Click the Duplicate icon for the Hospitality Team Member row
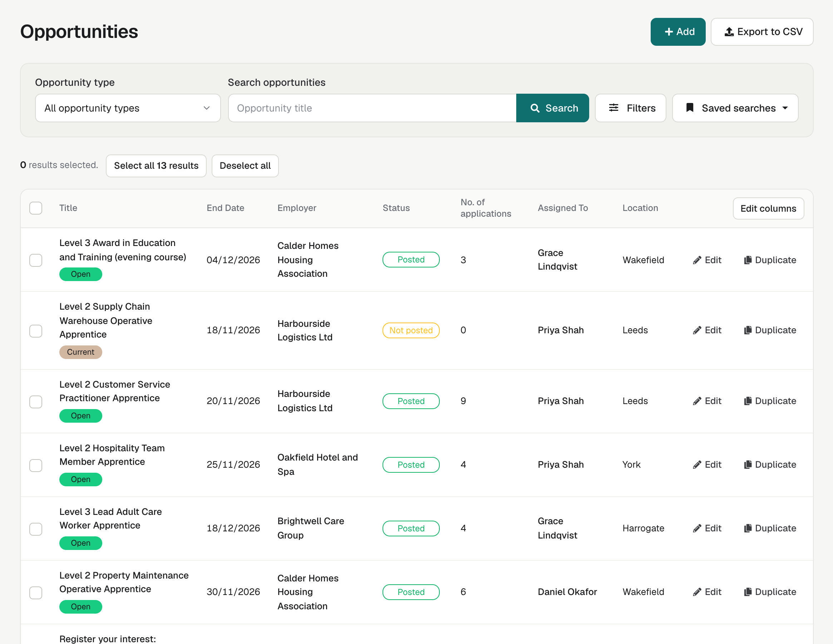This screenshot has width=833, height=644. tap(748, 465)
